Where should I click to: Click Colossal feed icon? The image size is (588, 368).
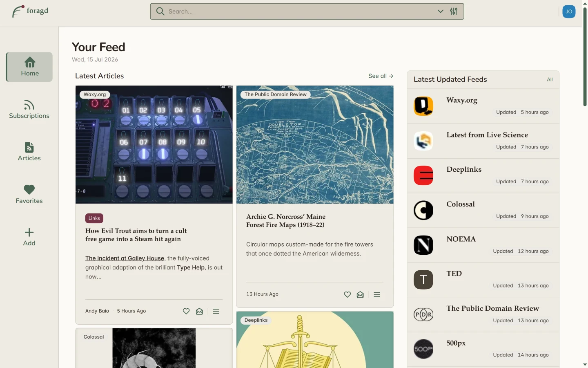423,211
